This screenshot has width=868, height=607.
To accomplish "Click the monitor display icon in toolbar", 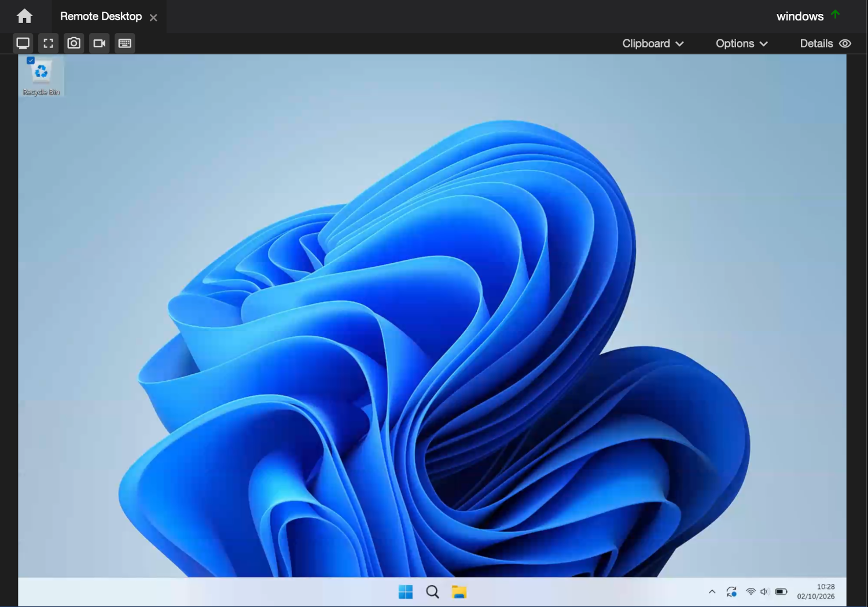I will (23, 43).
